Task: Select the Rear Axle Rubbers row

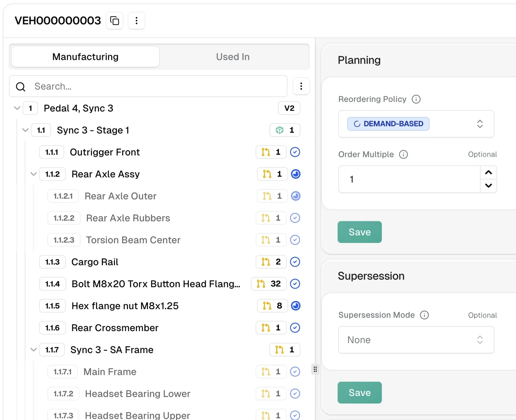Action: (174, 218)
